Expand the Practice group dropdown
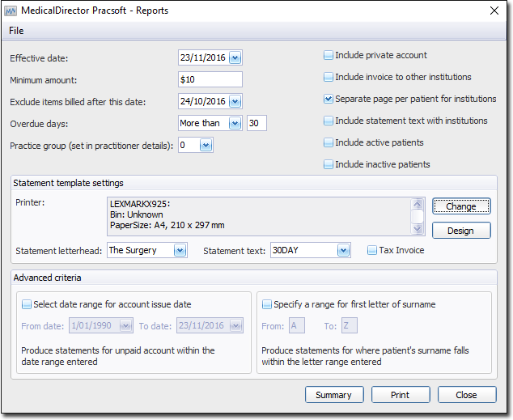Image resolution: width=513 pixels, height=420 pixels. 206,145
